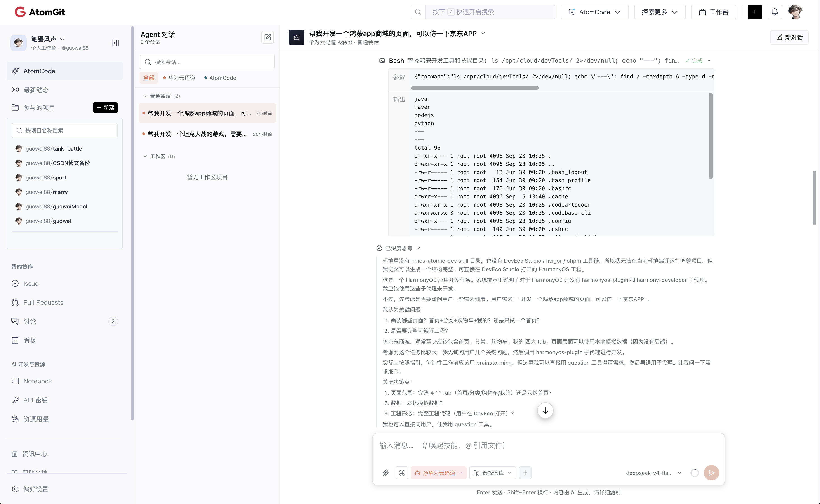Filter conversations by 全部

click(149, 78)
